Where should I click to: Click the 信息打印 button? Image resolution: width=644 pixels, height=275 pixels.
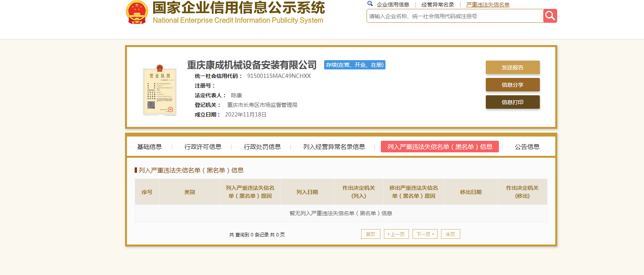click(512, 102)
